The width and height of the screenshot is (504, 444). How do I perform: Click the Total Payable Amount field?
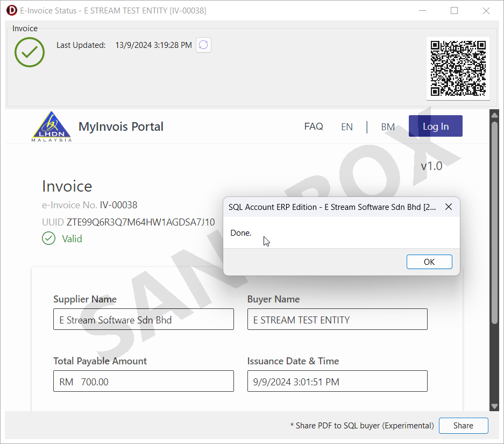coord(144,382)
